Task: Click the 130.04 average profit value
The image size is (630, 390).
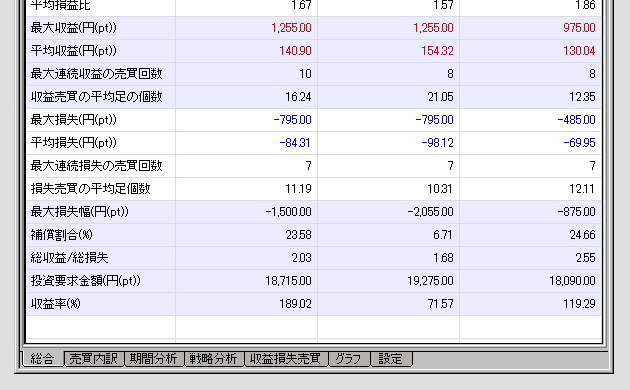Action: [x=579, y=51]
